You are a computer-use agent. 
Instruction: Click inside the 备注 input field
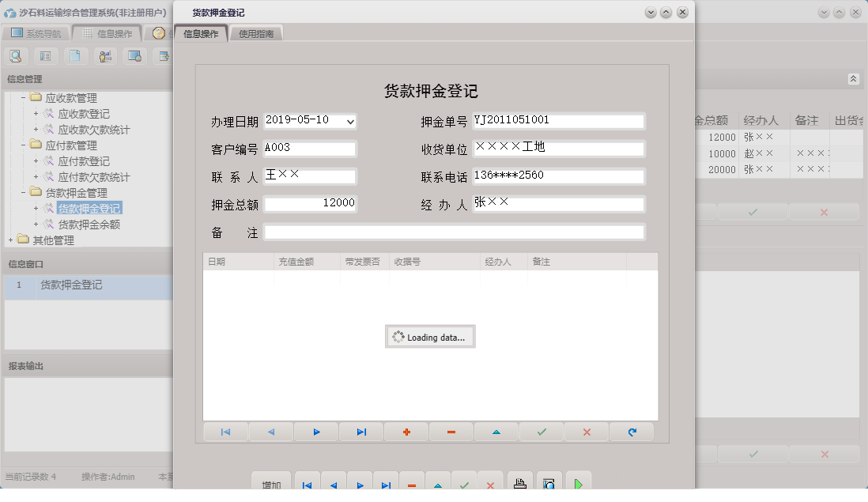(455, 232)
